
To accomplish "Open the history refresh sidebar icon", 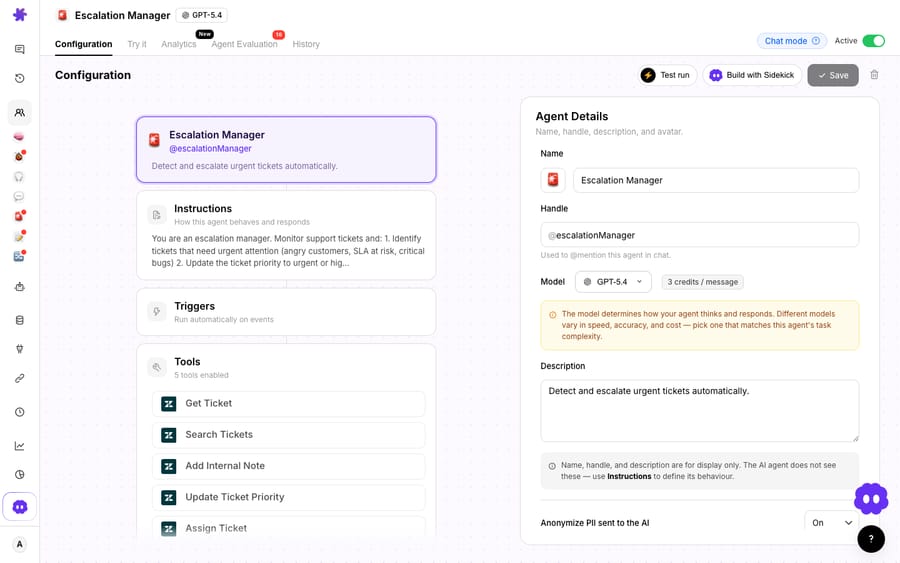I will (x=20, y=78).
